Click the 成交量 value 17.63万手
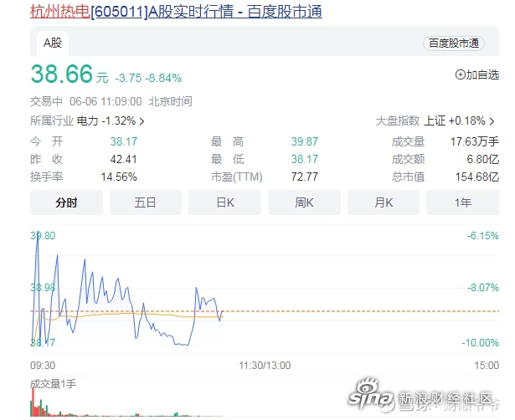515x420 pixels. coord(475,141)
